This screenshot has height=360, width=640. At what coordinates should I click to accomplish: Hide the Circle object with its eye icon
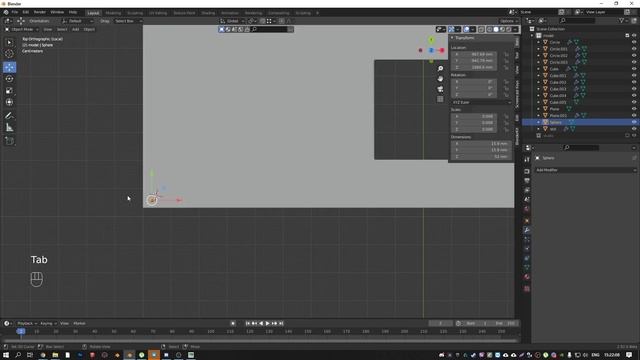[634, 42]
